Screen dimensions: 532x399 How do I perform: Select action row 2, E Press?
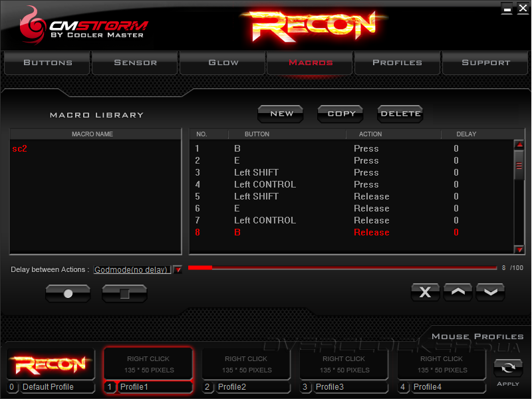tap(351, 160)
